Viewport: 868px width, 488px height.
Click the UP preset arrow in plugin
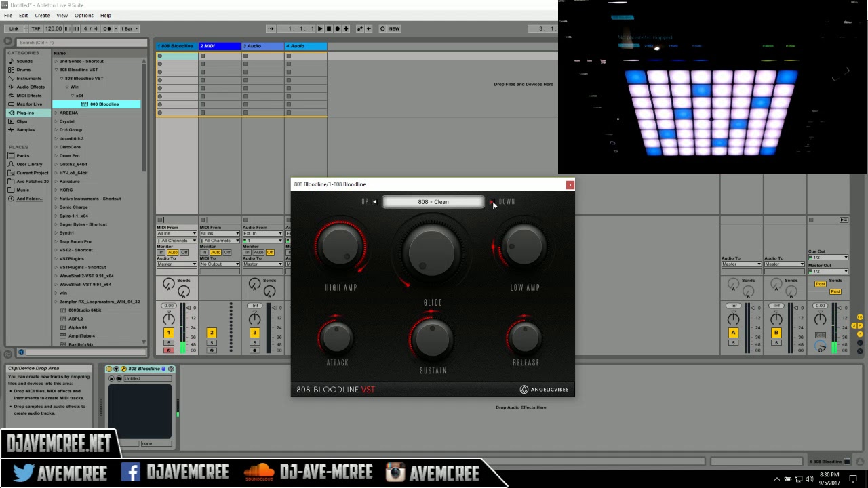click(374, 201)
